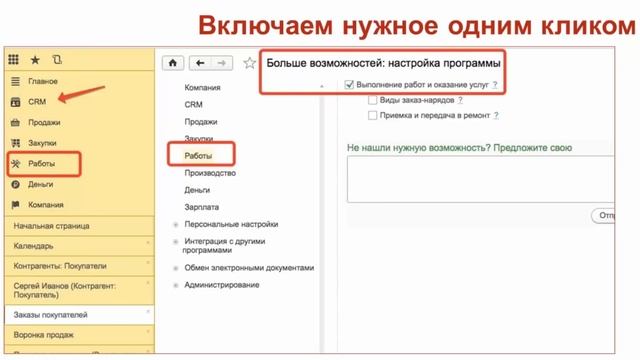Image resolution: width=640 pixels, height=360 pixels.
Task: Click the Главное menu lines icon
Action: [16, 81]
